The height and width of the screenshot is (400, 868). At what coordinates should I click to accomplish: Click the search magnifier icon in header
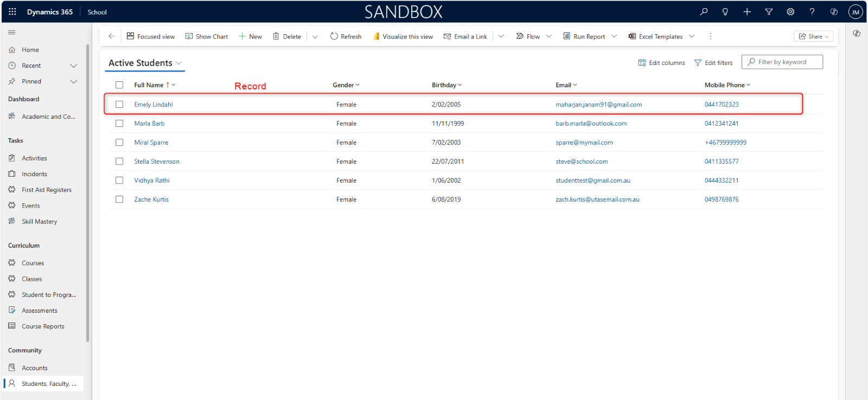pyautogui.click(x=704, y=11)
